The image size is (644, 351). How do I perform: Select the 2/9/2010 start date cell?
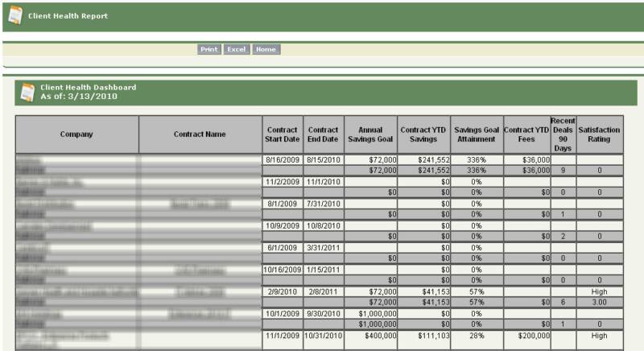(x=283, y=292)
